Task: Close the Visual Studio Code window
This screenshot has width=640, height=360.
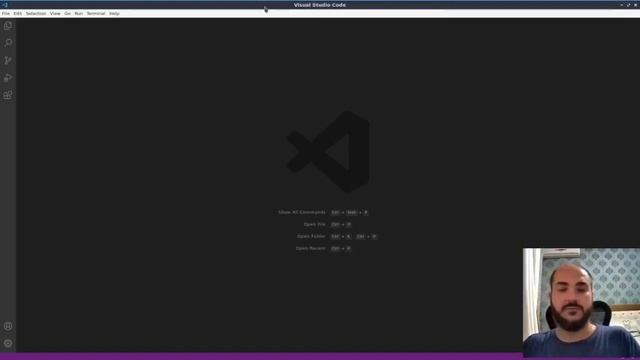Action: pos(636,5)
